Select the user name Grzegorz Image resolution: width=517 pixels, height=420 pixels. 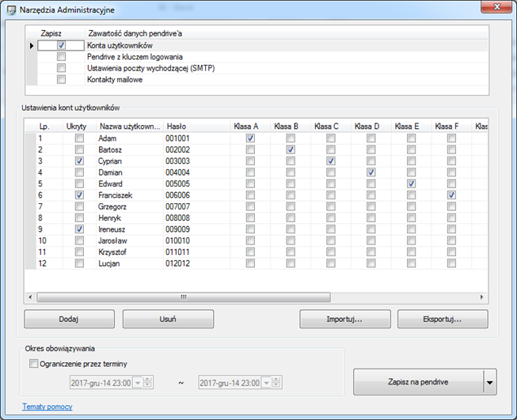click(x=130, y=206)
